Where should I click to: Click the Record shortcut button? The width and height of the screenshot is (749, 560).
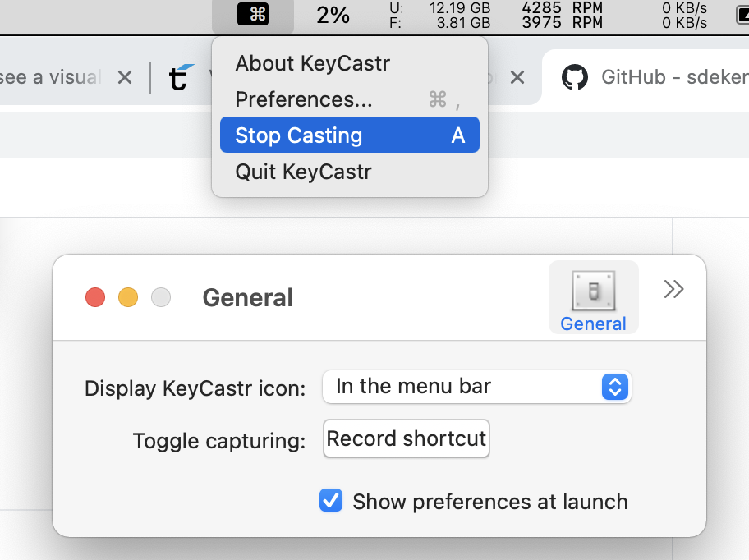[x=406, y=438]
